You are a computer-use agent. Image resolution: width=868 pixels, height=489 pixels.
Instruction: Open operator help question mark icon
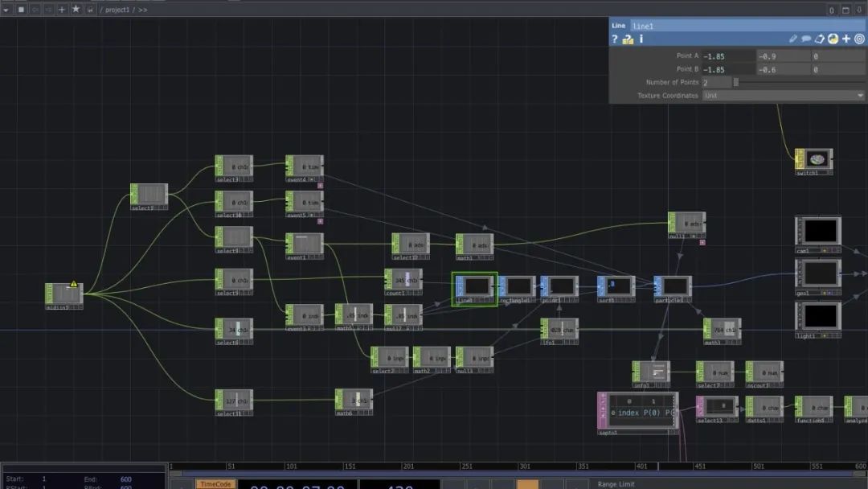[615, 39]
